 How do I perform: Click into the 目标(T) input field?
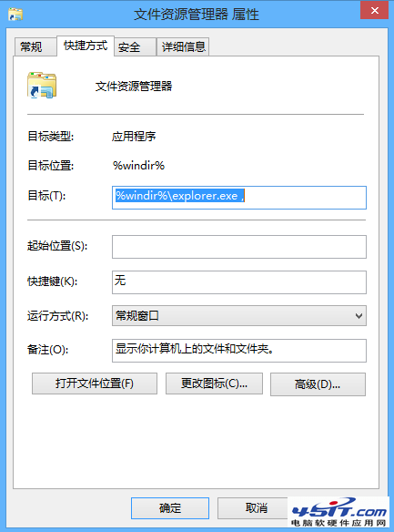pos(239,198)
